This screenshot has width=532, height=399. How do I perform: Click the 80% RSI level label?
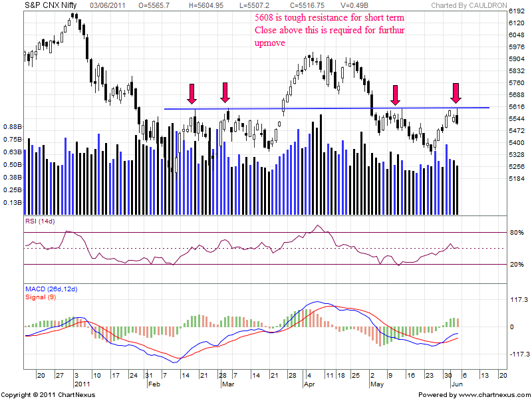pyautogui.click(x=517, y=233)
